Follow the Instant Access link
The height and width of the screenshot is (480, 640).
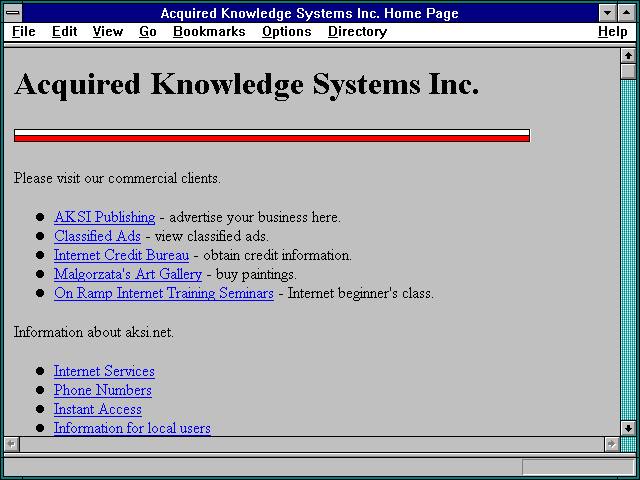point(98,409)
